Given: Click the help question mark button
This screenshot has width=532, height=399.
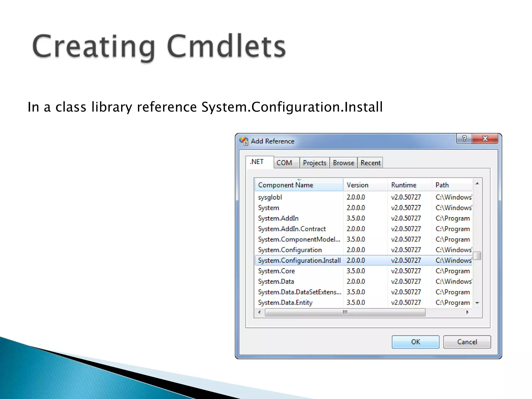Looking at the screenshot, I should click(x=464, y=138).
